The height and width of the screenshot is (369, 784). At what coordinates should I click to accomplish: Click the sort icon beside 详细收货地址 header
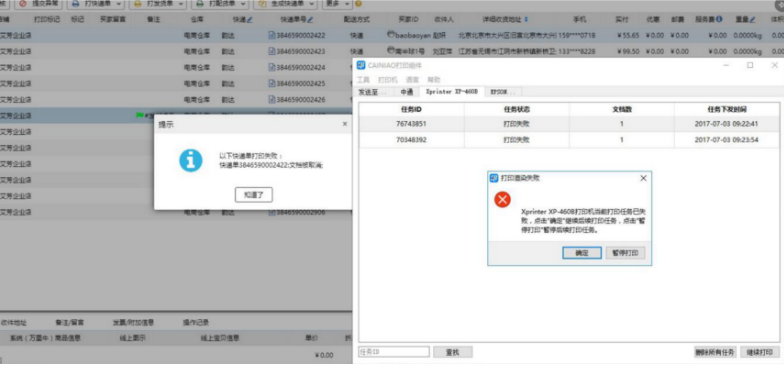(526, 20)
